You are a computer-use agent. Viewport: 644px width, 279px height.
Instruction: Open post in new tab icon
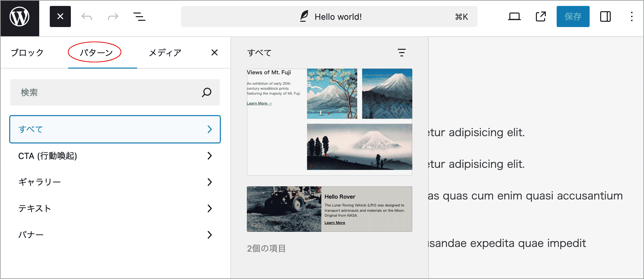tap(541, 16)
